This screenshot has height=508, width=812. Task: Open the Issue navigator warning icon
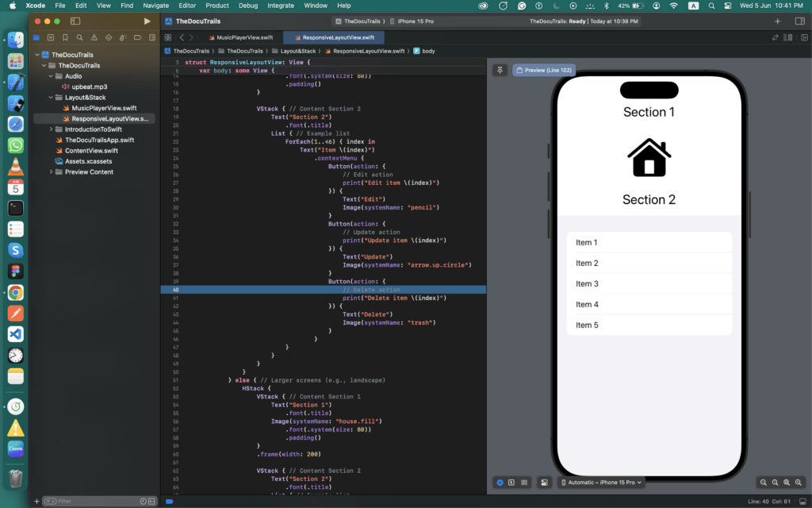point(94,37)
